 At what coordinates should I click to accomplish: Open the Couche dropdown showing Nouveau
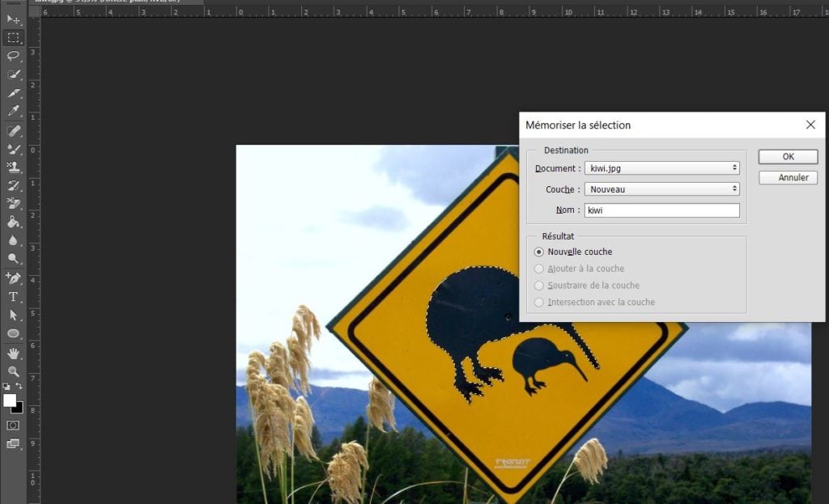(662, 189)
